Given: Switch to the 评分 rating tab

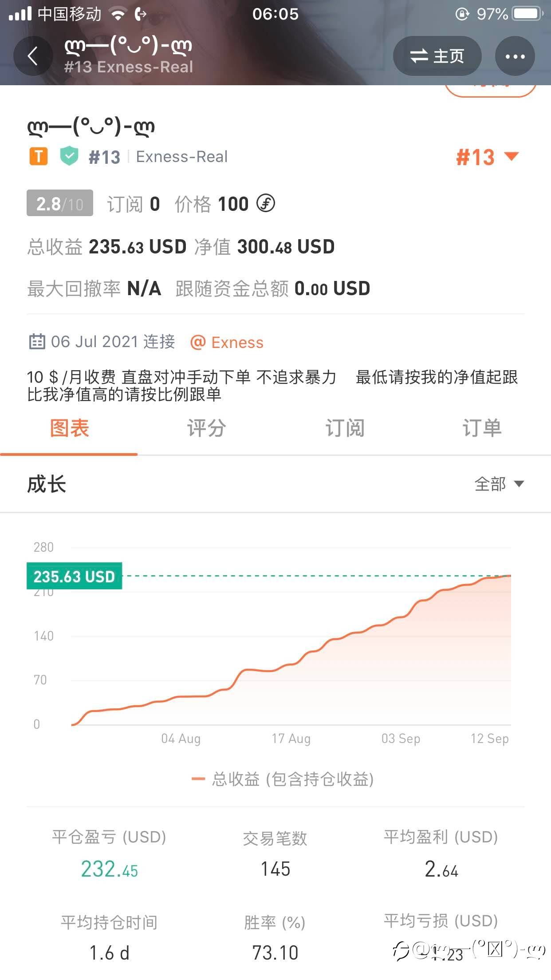Looking at the screenshot, I should [x=206, y=429].
